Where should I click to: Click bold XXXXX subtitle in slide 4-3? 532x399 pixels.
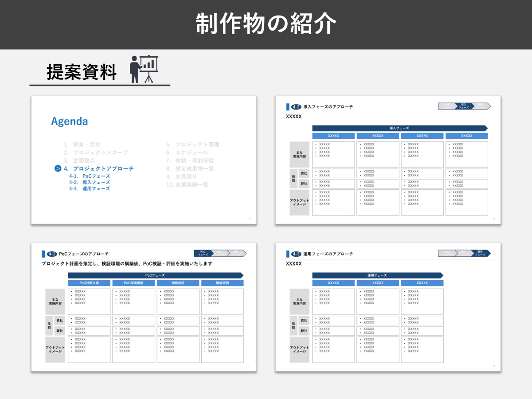click(294, 263)
